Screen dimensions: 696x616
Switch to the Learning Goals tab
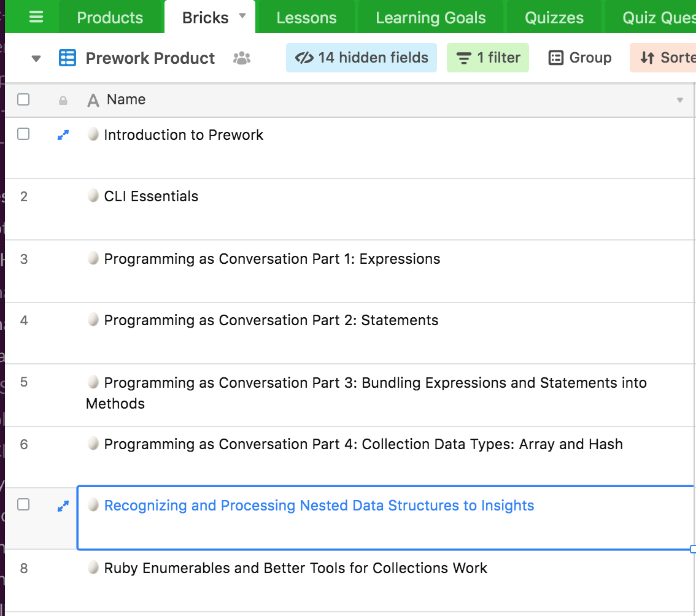click(430, 18)
